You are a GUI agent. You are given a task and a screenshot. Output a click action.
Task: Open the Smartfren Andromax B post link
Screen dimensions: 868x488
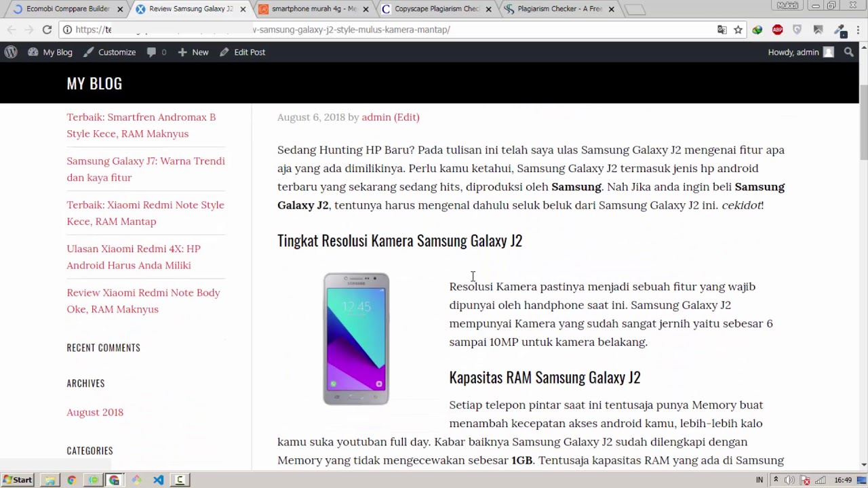click(141, 125)
